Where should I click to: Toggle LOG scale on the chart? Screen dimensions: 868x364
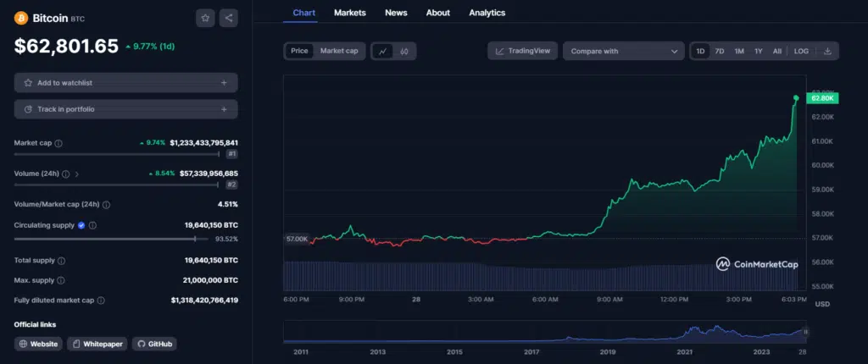[x=801, y=51]
